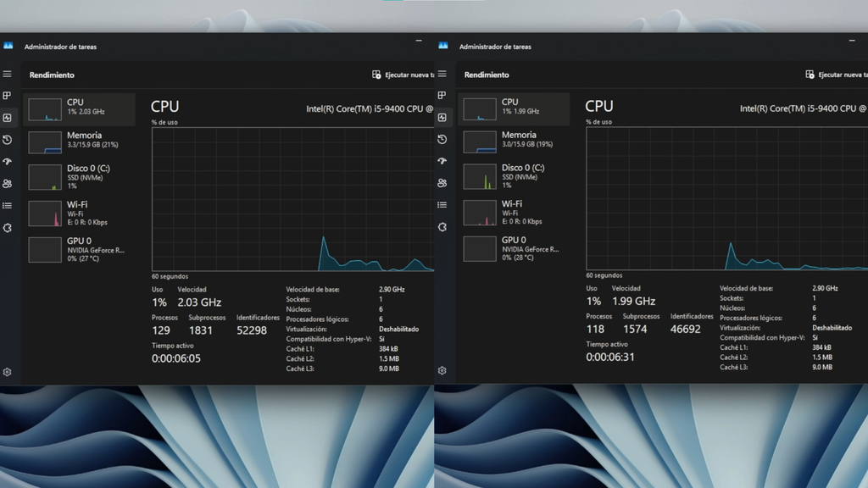Viewport: 868px width, 488px height.
Task: Select Disco 0 (C:) item in right window
Action: point(514,176)
